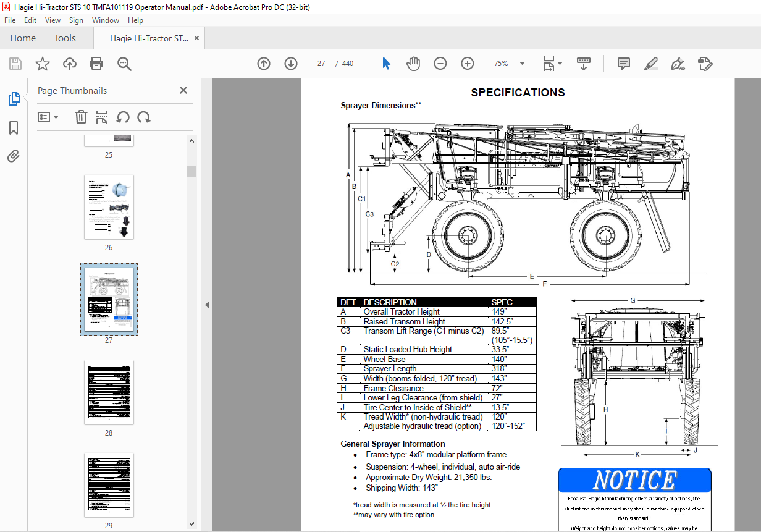Open the Bookmarks sidebar panel
The image size is (761, 532).
[14, 128]
